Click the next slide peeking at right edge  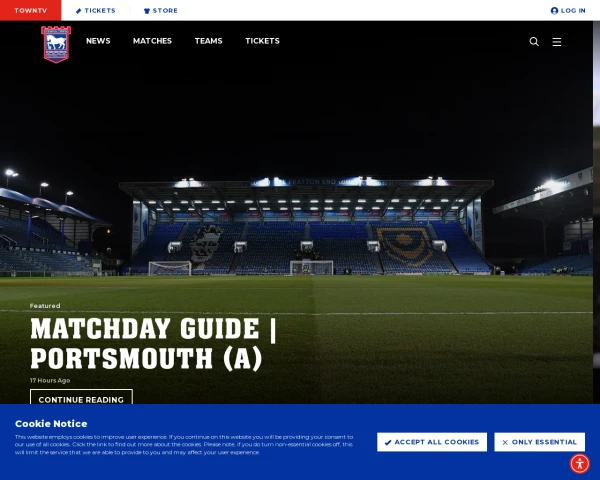(597, 212)
